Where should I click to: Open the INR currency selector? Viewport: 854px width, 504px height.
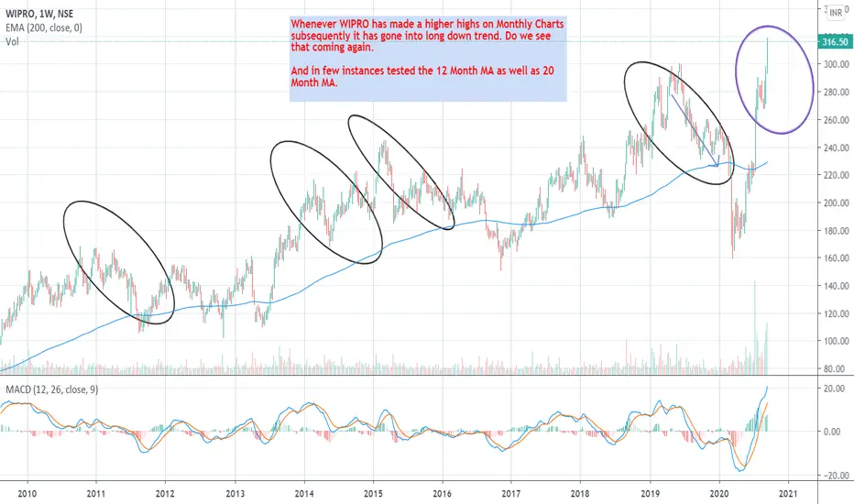[836, 13]
